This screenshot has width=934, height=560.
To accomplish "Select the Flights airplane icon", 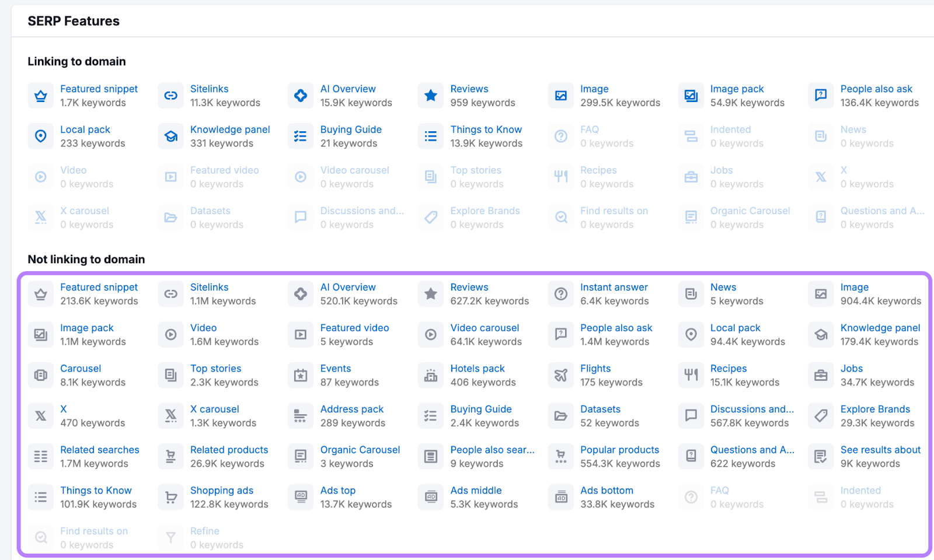I will pos(560,375).
